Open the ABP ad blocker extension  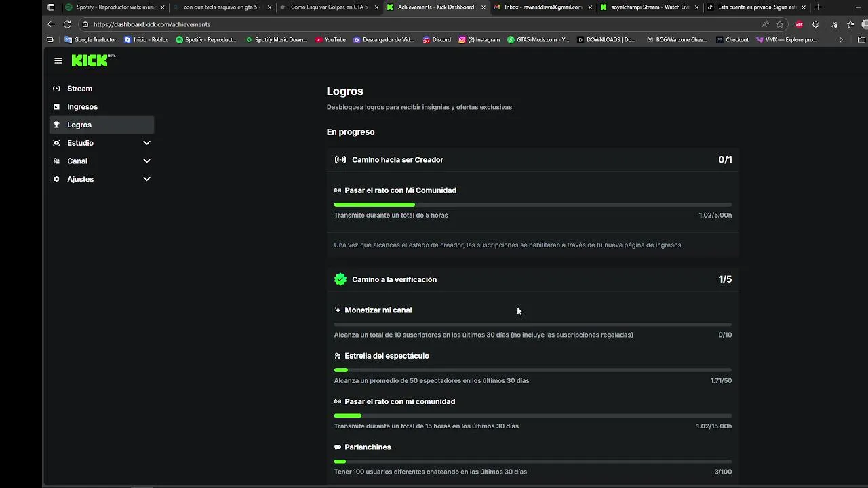pyautogui.click(x=800, y=24)
